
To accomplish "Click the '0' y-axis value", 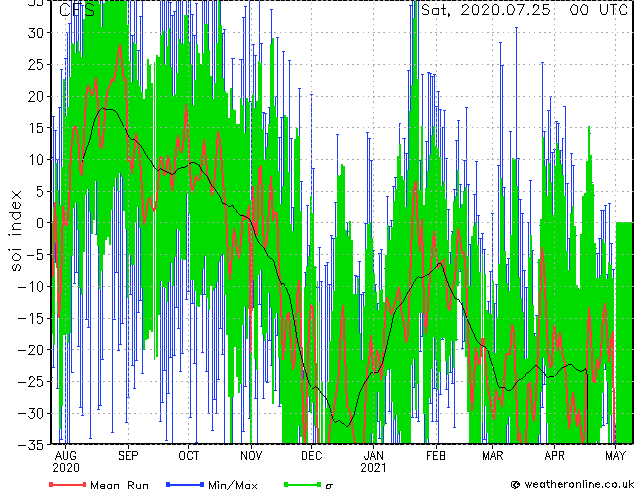I will click(40, 223).
